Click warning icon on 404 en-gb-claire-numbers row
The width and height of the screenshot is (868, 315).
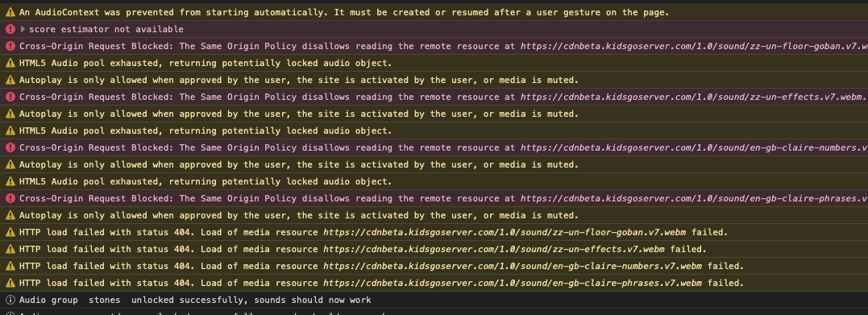coord(10,266)
